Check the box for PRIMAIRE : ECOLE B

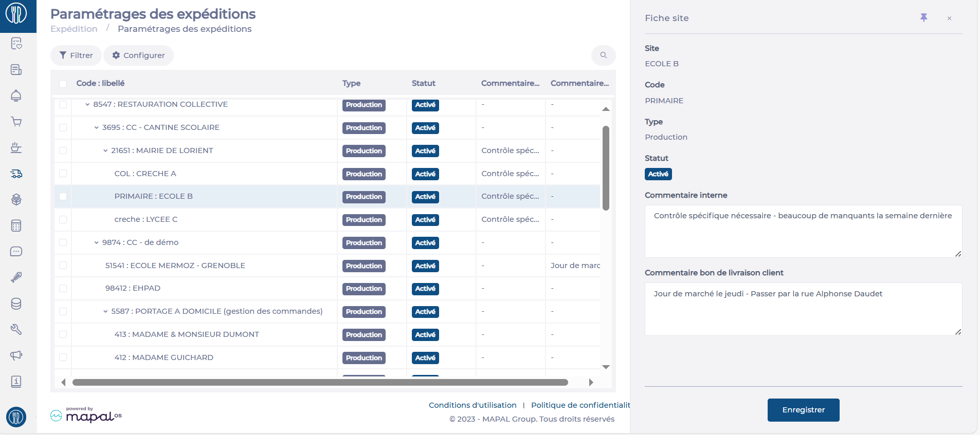click(x=63, y=197)
